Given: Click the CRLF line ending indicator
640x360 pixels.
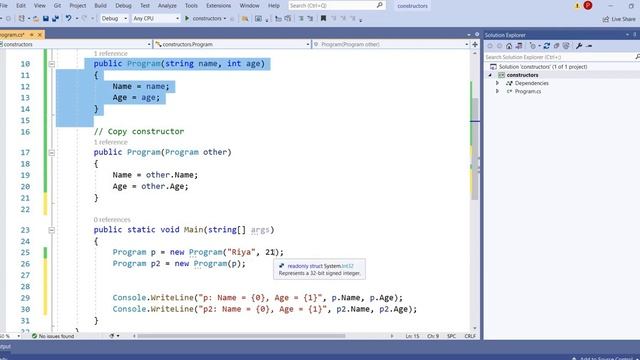Looking at the screenshot, I should [x=470, y=336].
